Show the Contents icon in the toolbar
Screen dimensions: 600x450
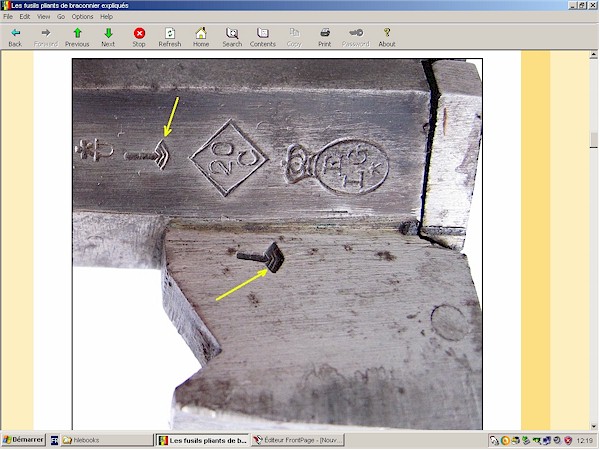tap(263, 33)
